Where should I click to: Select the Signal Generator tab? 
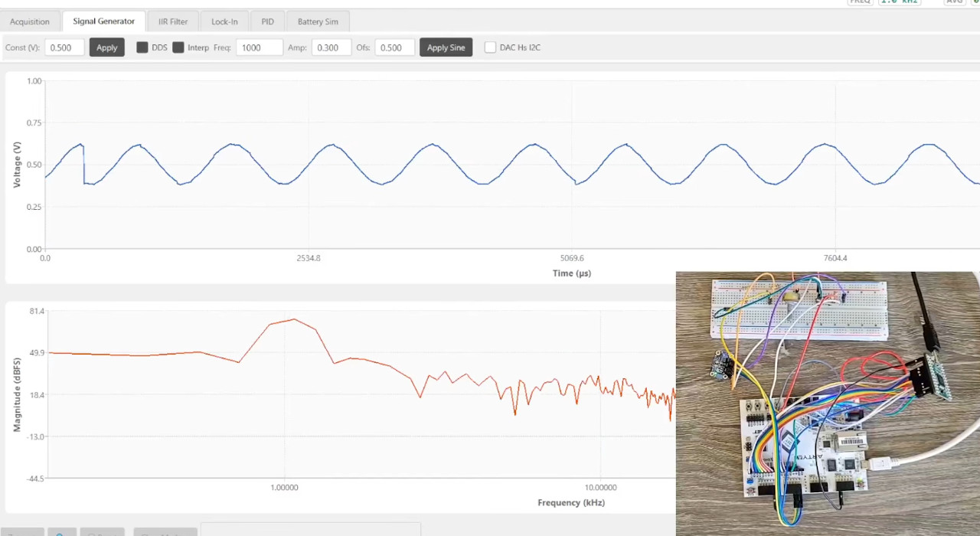pyautogui.click(x=103, y=21)
